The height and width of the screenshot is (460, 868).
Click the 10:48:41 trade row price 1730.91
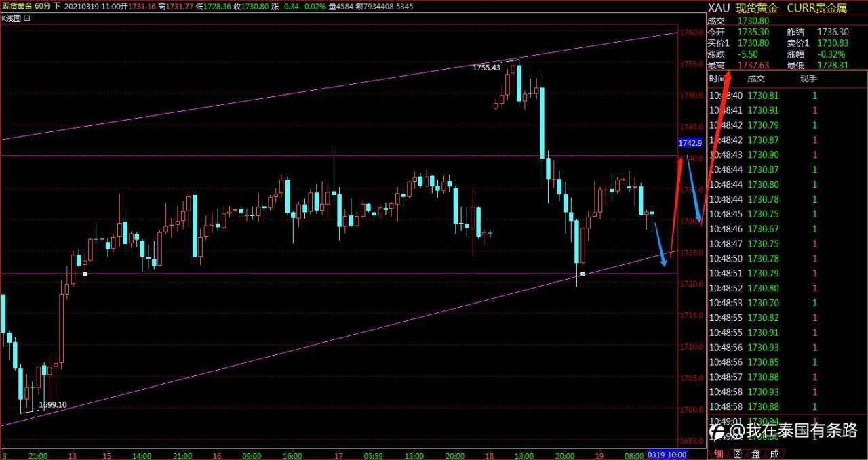[x=763, y=110]
